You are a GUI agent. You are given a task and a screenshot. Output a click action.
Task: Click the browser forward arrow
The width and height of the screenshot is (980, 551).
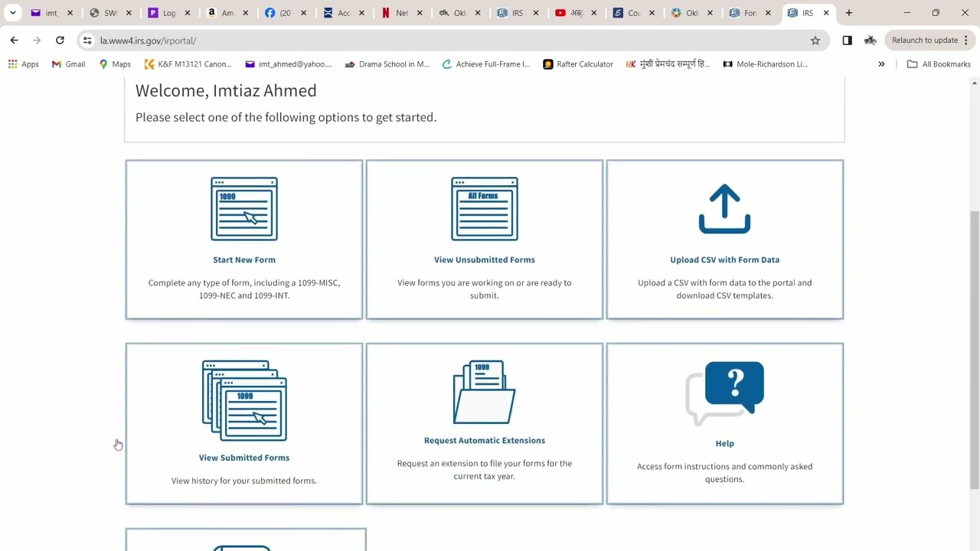point(37,41)
